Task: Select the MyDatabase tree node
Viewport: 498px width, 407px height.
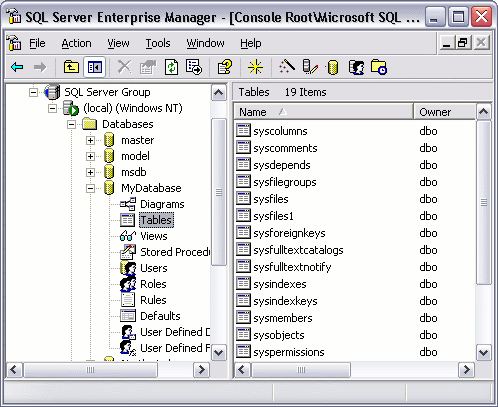Action: click(x=151, y=188)
